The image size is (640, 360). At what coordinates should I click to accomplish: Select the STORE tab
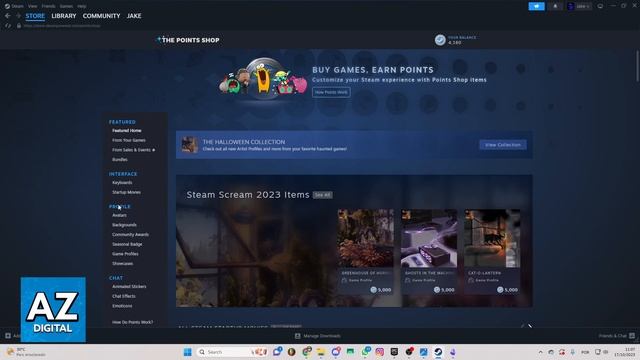pyautogui.click(x=35, y=16)
